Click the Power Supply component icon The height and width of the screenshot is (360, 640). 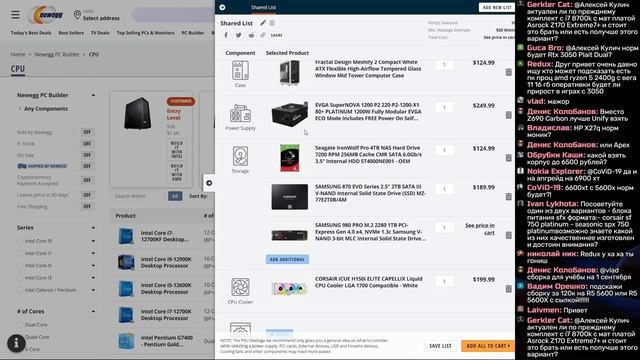coord(240,113)
